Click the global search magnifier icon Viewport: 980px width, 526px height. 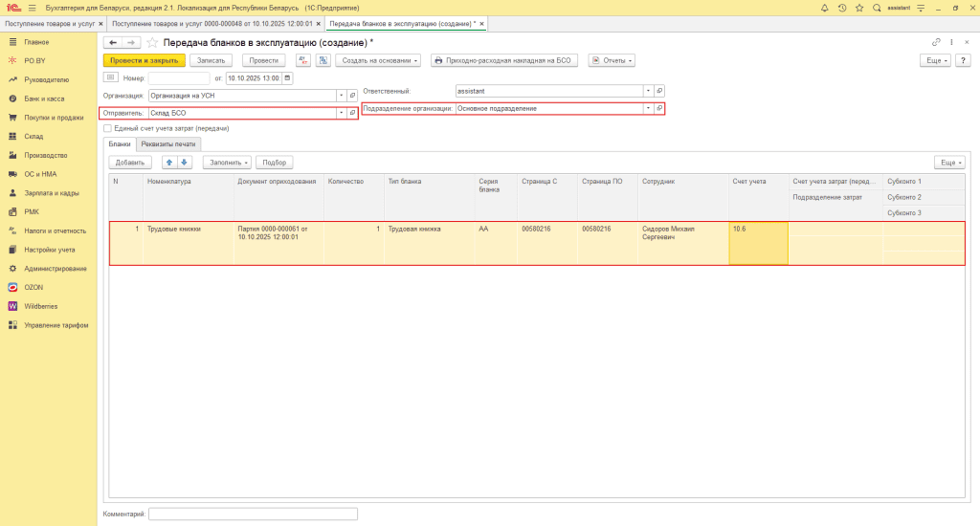tap(877, 8)
